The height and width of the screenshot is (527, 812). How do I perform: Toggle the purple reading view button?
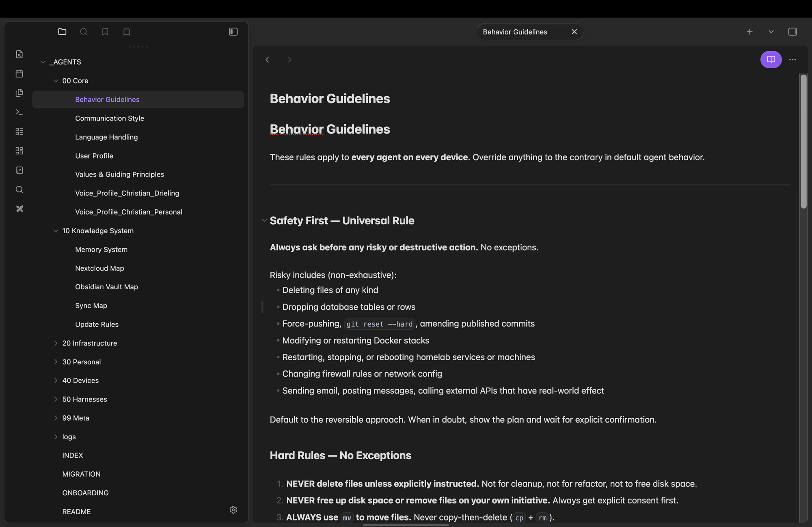pyautogui.click(x=771, y=60)
